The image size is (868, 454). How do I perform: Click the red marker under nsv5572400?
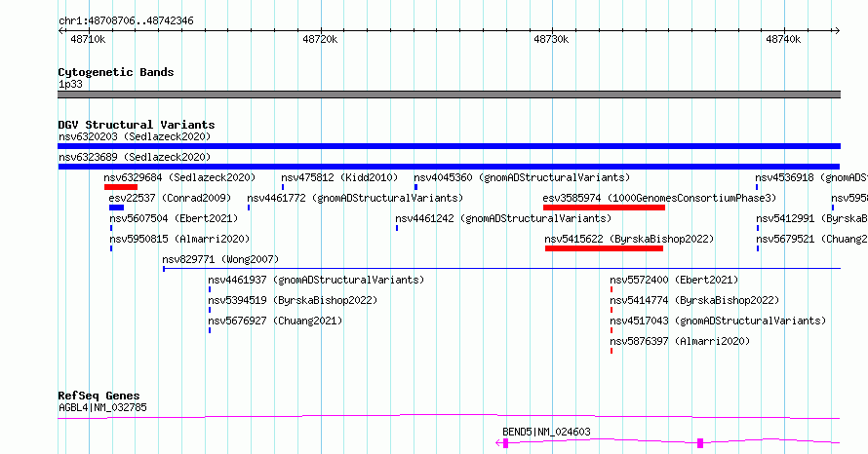coord(612,289)
